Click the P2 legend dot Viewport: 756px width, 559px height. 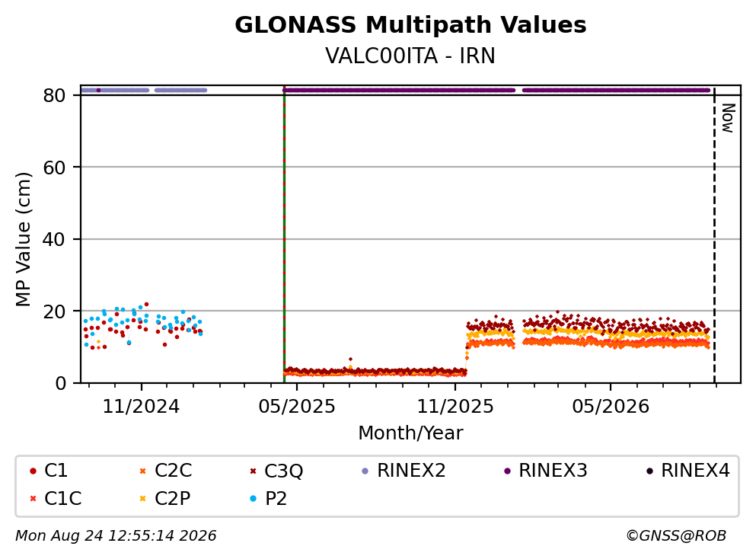[253, 499]
